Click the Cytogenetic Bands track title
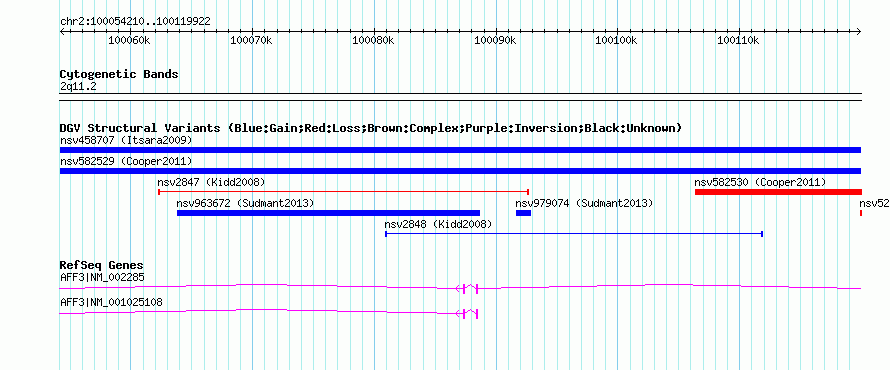The height and width of the screenshot is (370, 890). pos(119,74)
